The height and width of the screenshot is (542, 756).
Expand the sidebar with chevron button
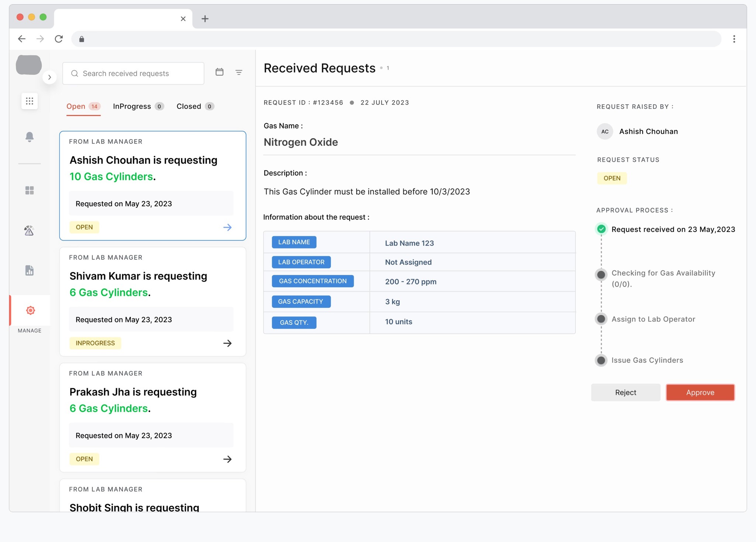(49, 77)
